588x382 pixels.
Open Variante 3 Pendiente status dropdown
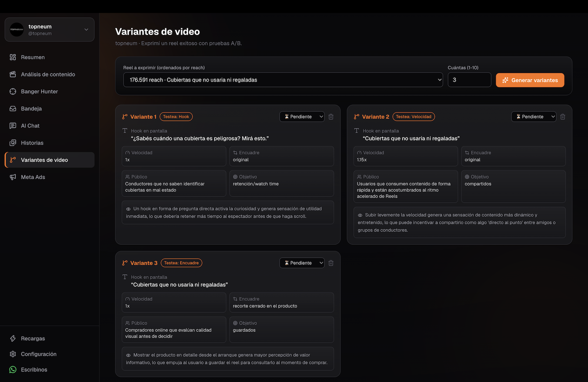pos(302,263)
